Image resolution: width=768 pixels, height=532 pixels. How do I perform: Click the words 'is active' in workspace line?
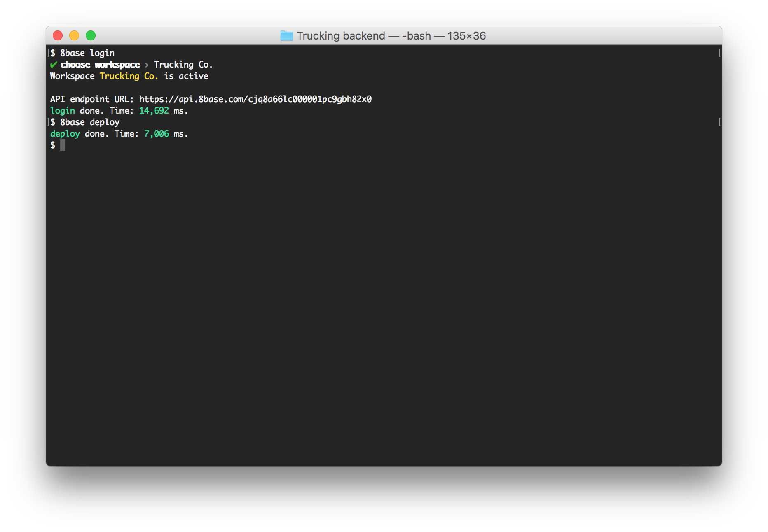pos(186,76)
